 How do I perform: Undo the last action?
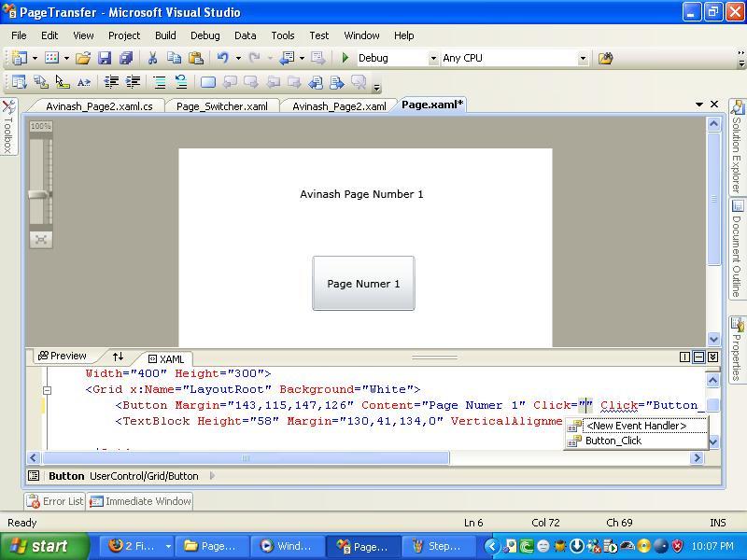point(222,58)
